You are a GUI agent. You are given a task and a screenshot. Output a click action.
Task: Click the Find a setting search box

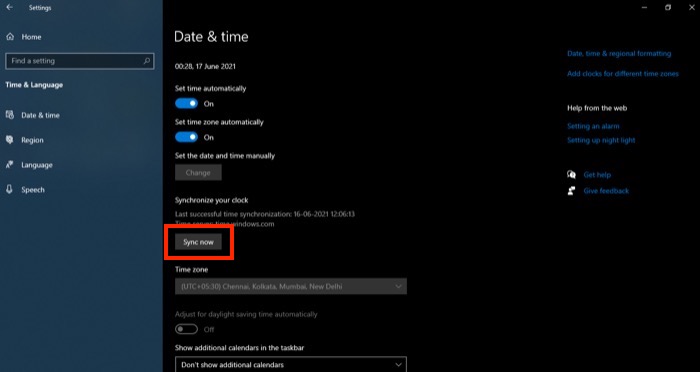coord(80,61)
